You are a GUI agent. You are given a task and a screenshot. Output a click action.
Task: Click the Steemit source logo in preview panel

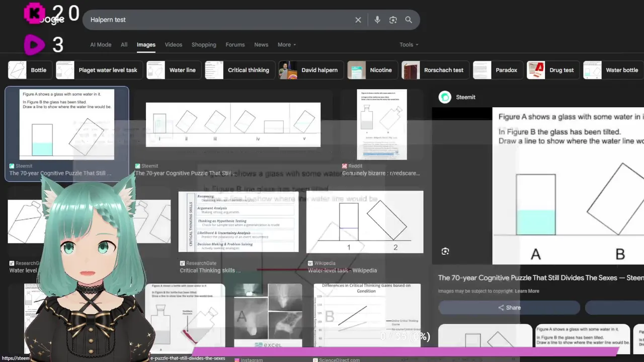coord(445,97)
